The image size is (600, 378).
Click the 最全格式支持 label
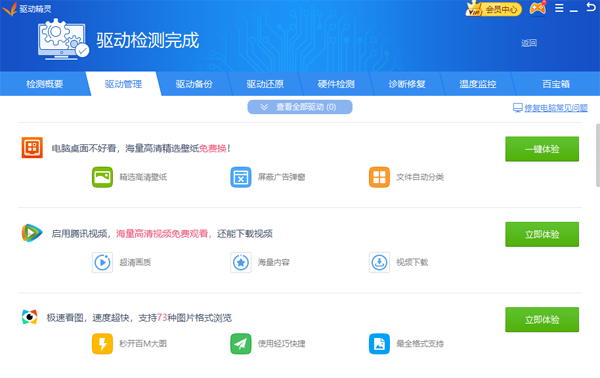[420, 344]
